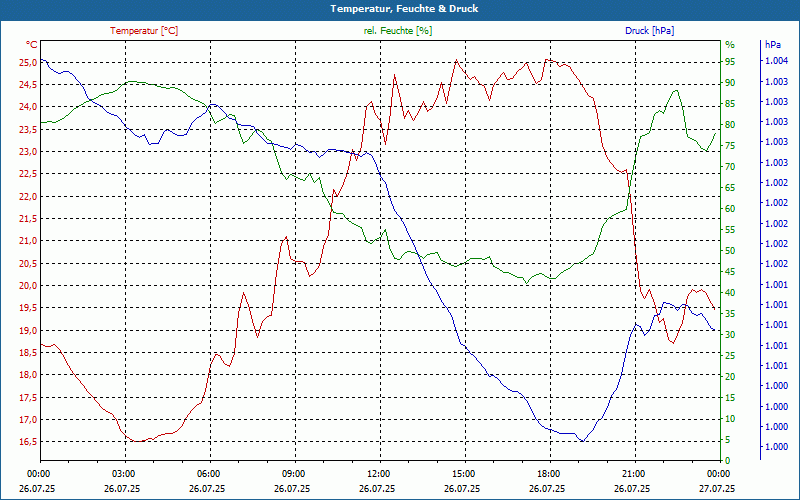Click the '22,0' temperature axis value
This screenshot has height=500, width=800.
coord(28,196)
